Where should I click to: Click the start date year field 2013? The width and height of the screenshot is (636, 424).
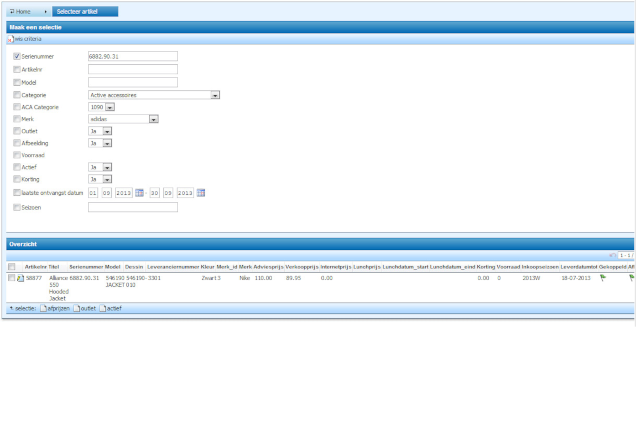[x=123, y=193]
